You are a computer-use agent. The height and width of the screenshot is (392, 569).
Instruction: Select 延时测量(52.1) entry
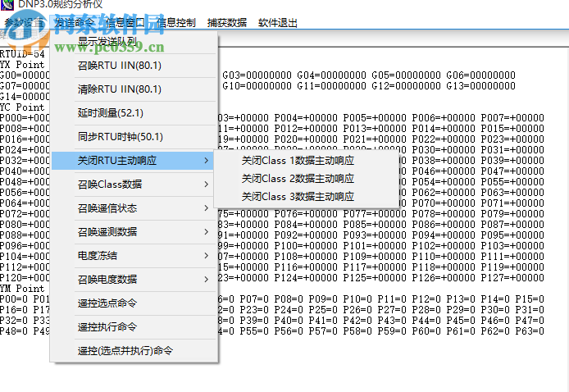(x=134, y=113)
